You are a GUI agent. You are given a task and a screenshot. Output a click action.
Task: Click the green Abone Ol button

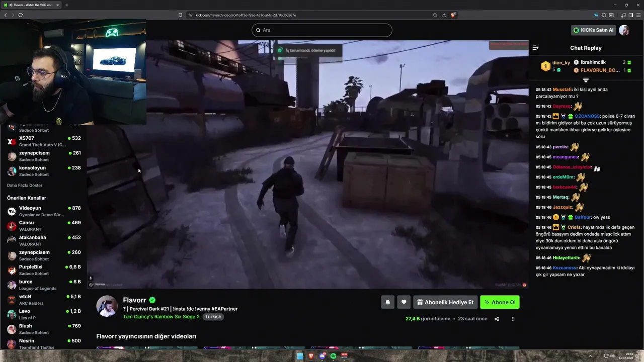coord(500,302)
